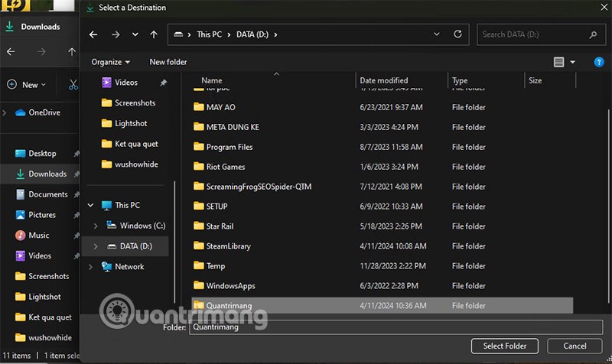Click the Steam Library folder icon
The height and width of the screenshot is (364, 612).
[198, 246]
